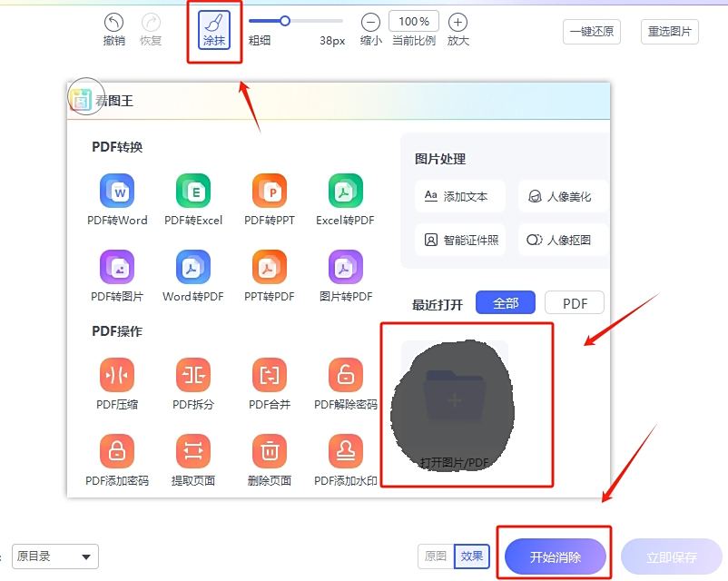Screen dimensions: 728x581
Task: Click the 撤销 undo icon
Action: pyautogui.click(x=113, y=23)
